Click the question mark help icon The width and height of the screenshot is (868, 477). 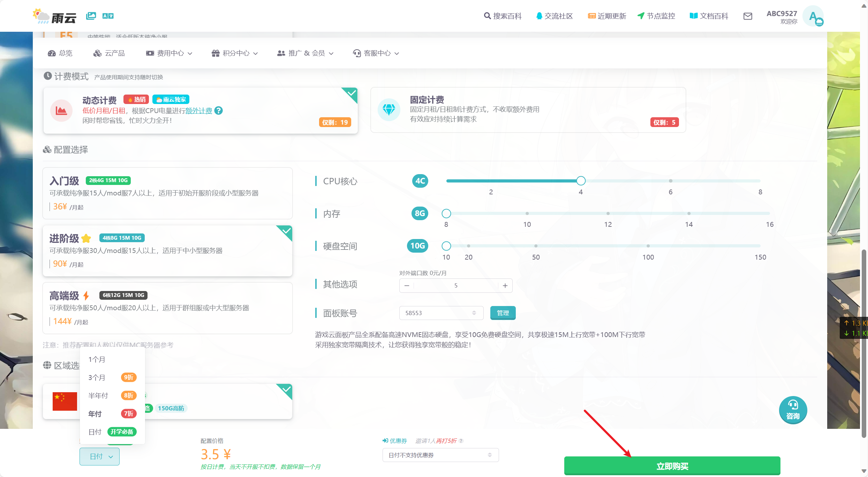tap(219, 111)
